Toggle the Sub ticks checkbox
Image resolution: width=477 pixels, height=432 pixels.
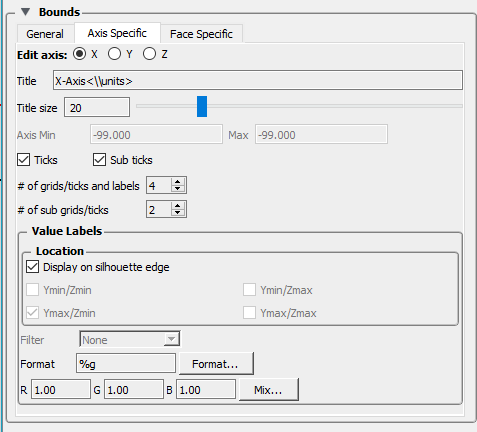tap(99, 160)
